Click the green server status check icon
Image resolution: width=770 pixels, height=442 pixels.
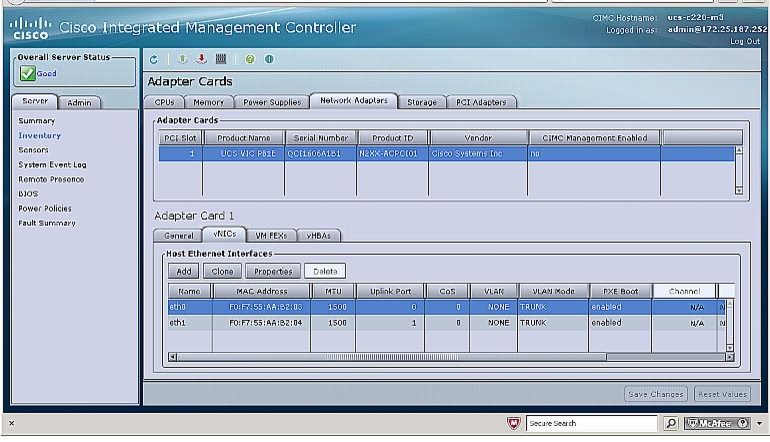pos(27,73)
